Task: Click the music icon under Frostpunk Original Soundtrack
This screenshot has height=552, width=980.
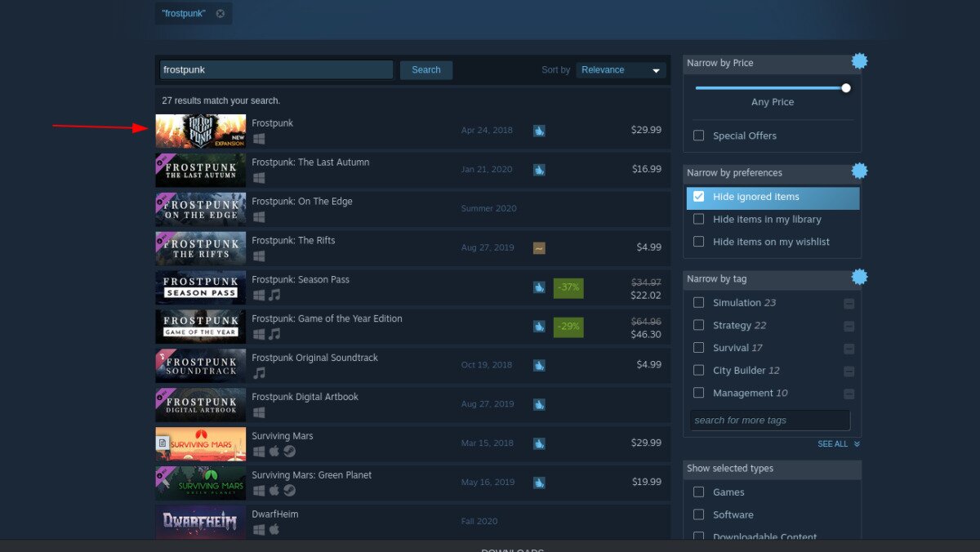Action: coord(259,373)
